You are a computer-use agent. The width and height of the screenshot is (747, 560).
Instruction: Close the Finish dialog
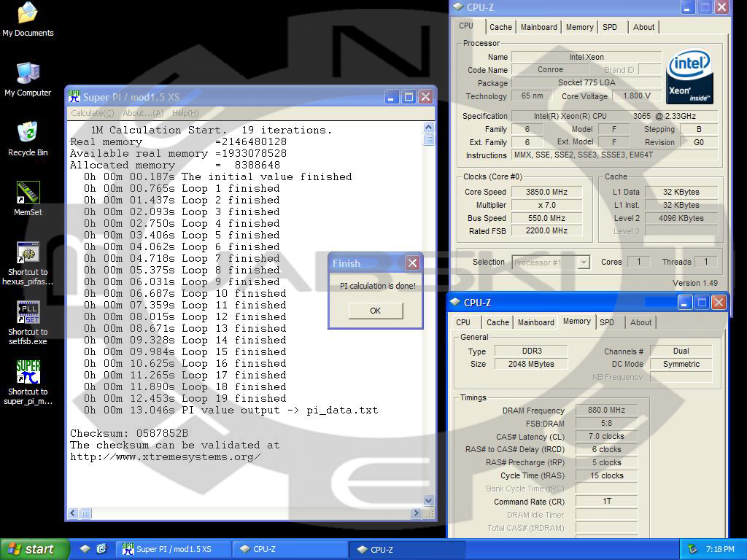[413, 262]
